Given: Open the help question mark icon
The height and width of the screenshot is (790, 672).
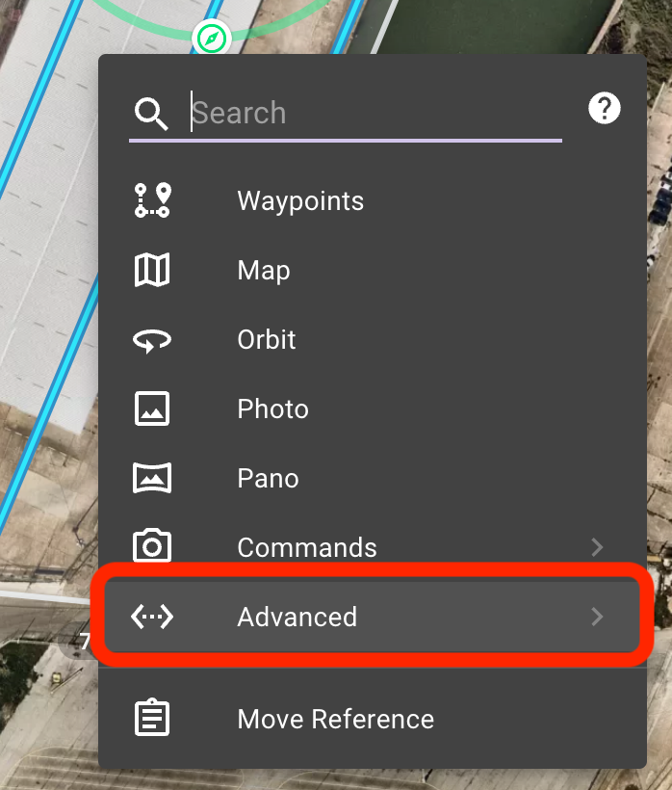Looking at the screenshot, I should coord(604,108).
